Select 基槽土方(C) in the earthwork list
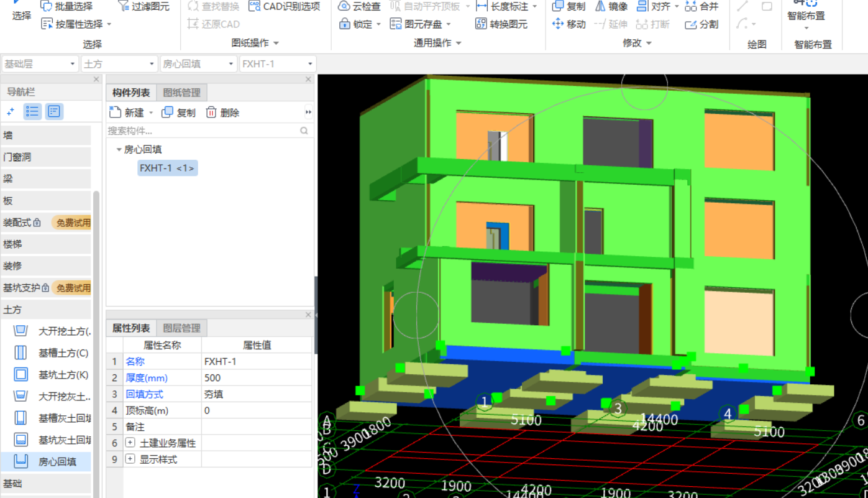 click(x=52, y=353)
